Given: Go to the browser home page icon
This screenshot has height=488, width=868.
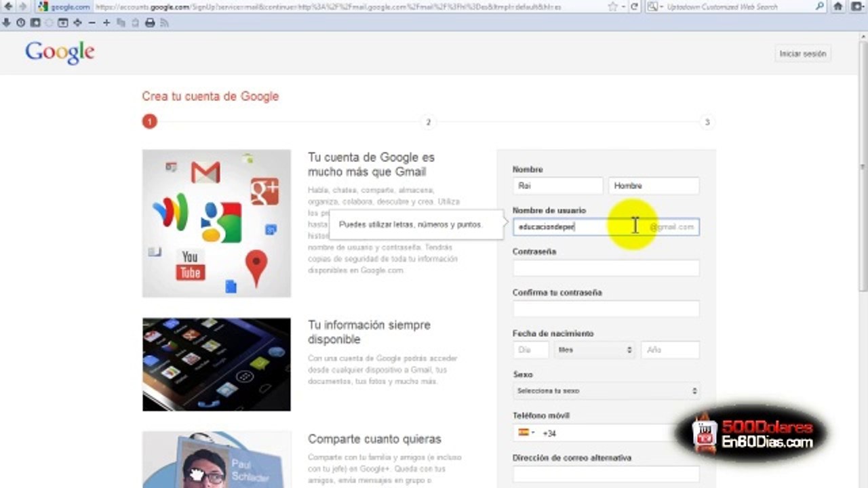Looking at the screenshot, I should 838,7.
